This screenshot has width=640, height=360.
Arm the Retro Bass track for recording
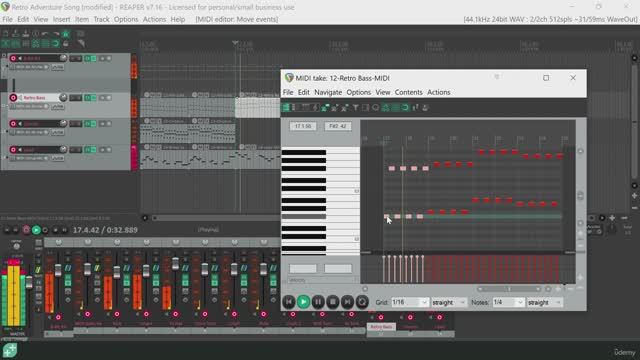(x=13, y=98)
